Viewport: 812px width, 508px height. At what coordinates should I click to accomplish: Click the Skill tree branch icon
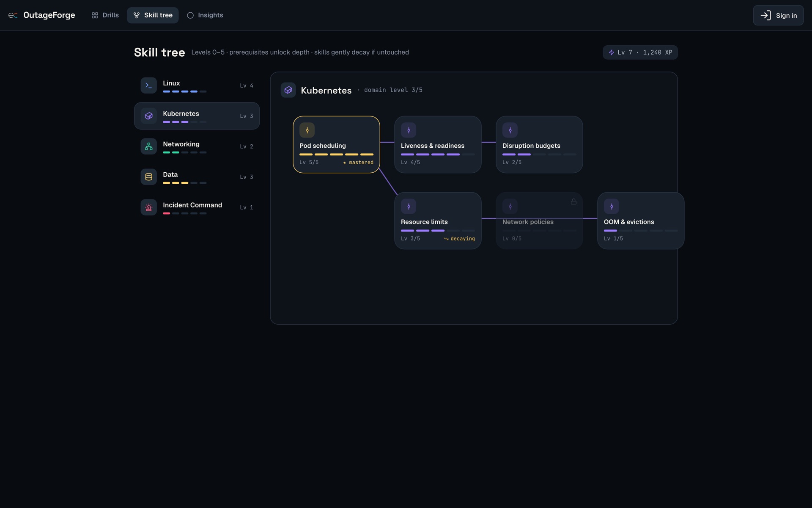tap(137, 15)
